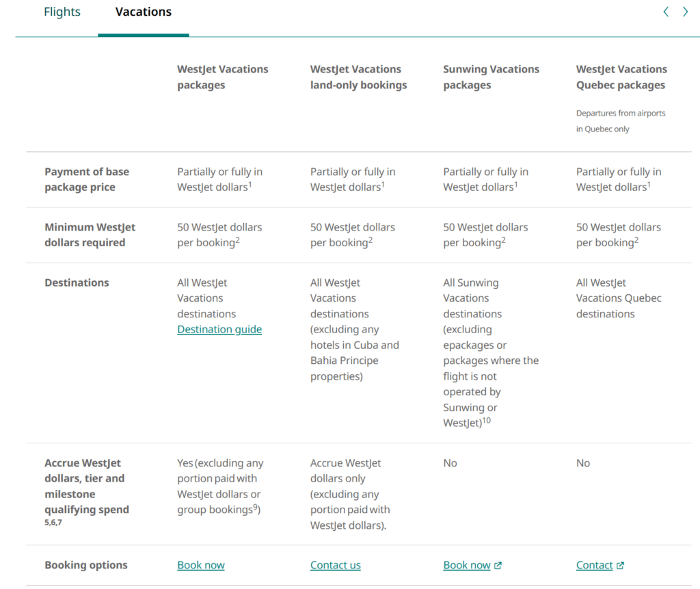Image resolution: width=700 pixels, height=589 pixels.
Task: Click external link icon beside Quebec Contact
Action: point(620,565)
